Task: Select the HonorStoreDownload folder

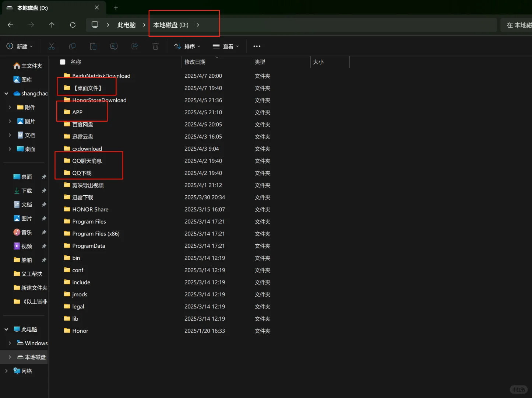Action: click(99, 100)
